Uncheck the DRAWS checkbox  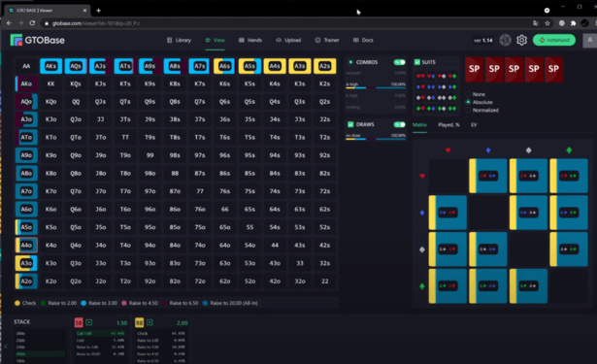click(350, 124)
